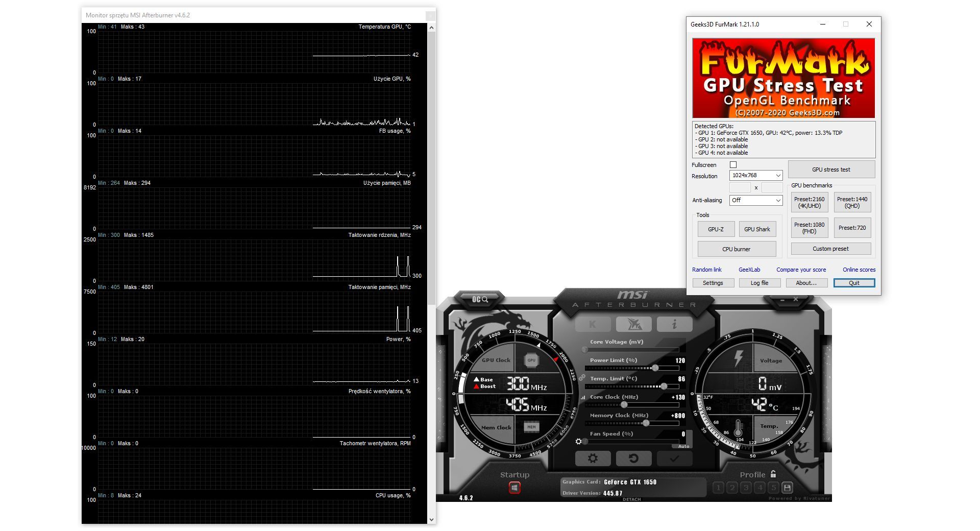Quit FurMark

[x=854, y=283]
